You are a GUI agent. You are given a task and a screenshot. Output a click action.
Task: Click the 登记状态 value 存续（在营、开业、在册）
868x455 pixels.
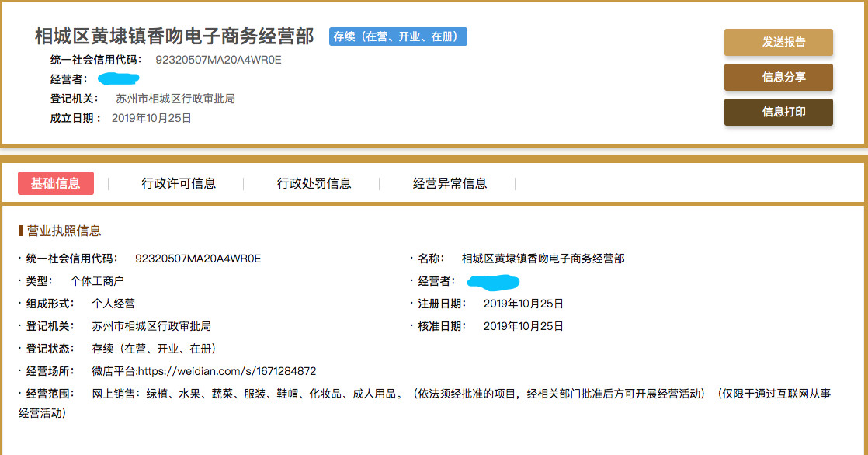154,349
